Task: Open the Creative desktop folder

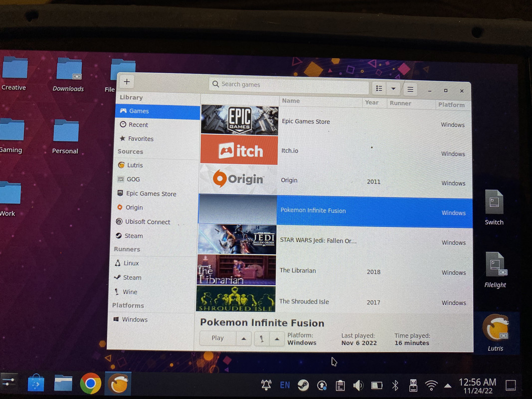Action: click(13, 74)
